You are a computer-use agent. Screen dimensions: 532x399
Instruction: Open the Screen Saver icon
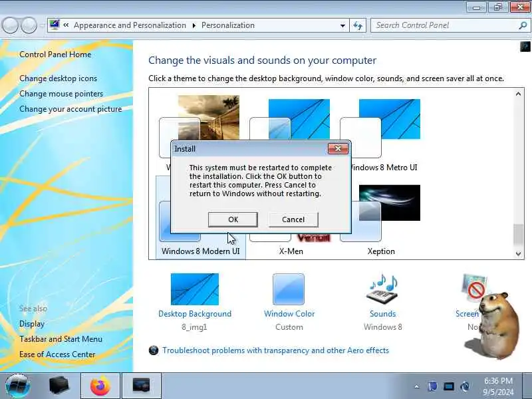(x=474, y=289)
